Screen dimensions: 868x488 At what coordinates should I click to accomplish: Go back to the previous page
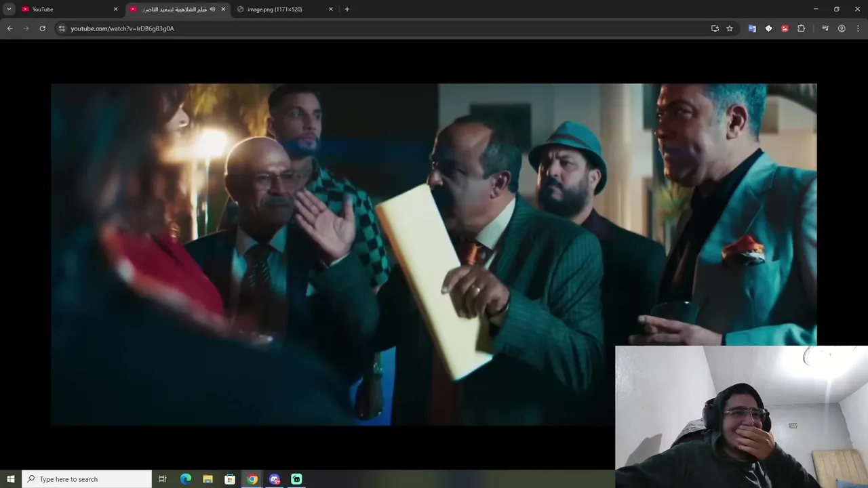9,28
